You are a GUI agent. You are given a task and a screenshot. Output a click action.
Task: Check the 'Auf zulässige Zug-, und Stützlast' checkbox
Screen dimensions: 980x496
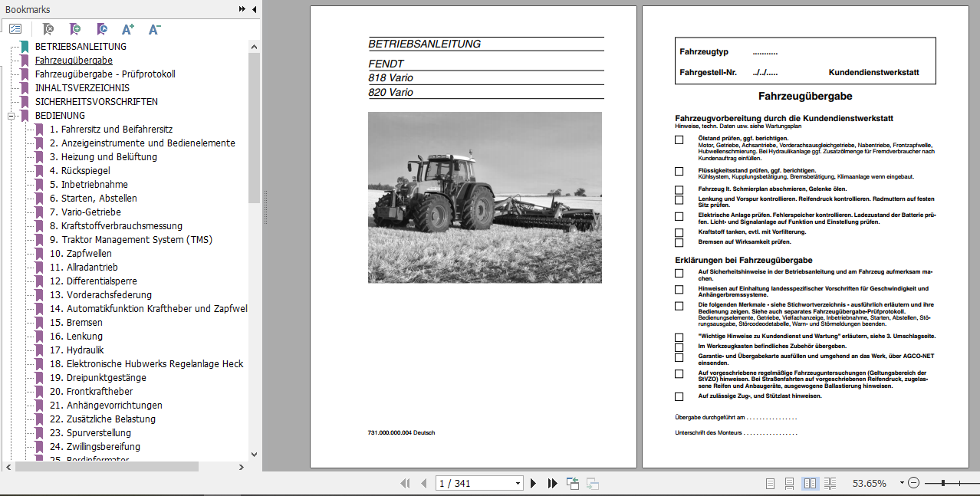click(679, 397)
